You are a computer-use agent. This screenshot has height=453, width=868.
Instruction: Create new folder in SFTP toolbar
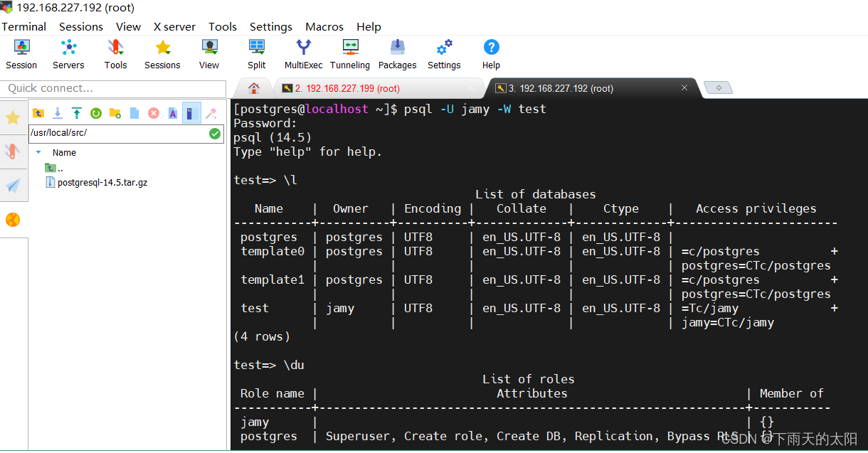point(115,113)
